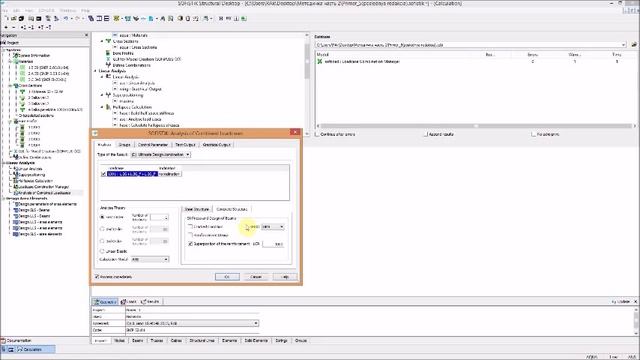This screenshot has width=640, height=360.
Task: Click the plus icon in second toolbar row
Action: point(6,27)
